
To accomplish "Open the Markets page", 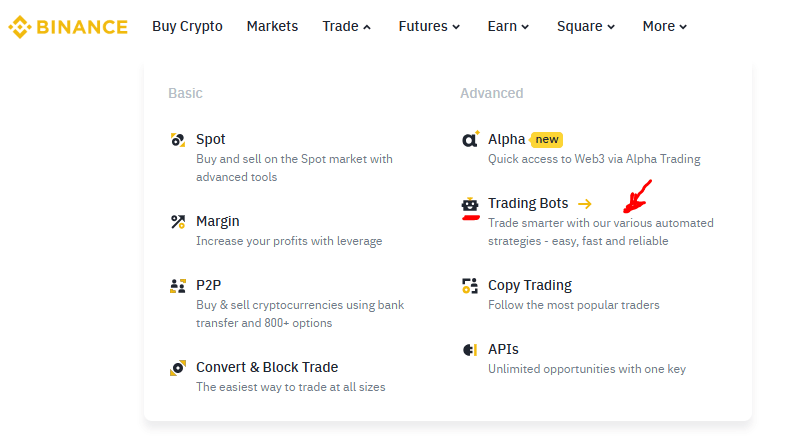I will click(272, 27).
